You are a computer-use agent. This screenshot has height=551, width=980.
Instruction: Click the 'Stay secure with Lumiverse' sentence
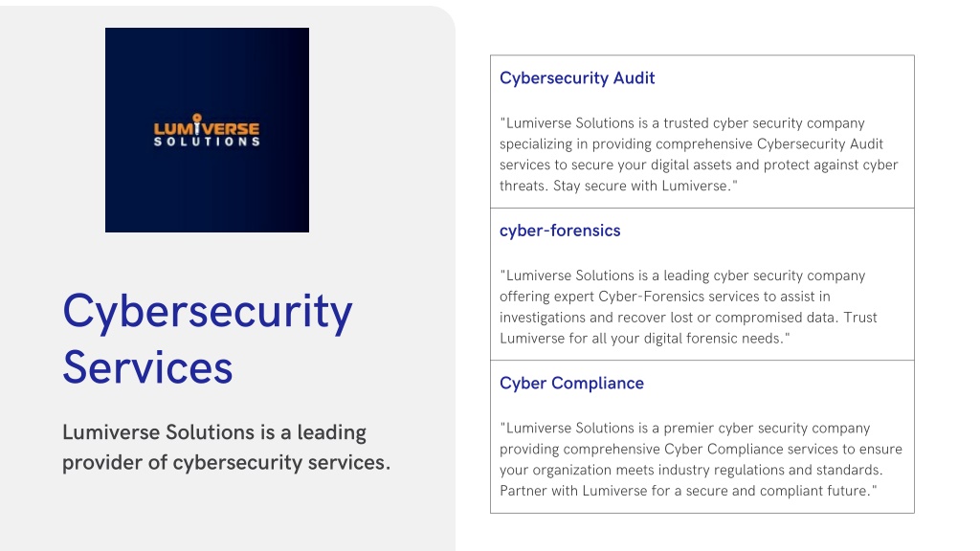pyautogui.click(x=645, y=186)
